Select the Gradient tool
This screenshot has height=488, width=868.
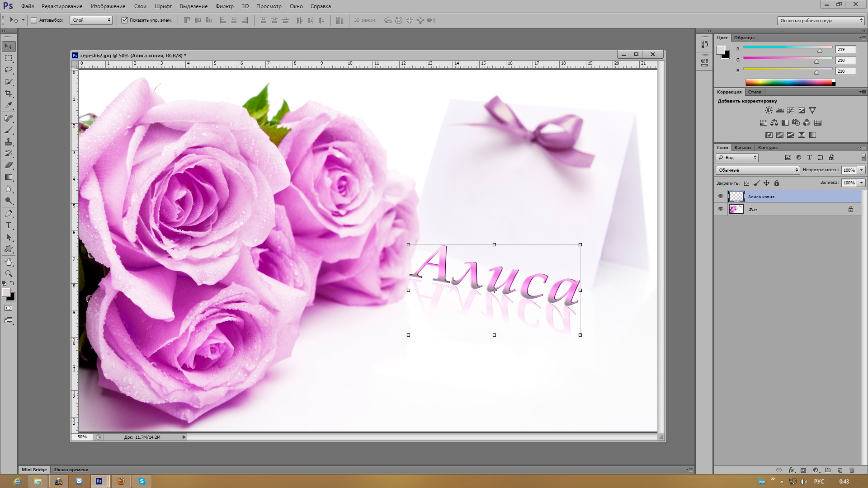[x=9, y=177]
